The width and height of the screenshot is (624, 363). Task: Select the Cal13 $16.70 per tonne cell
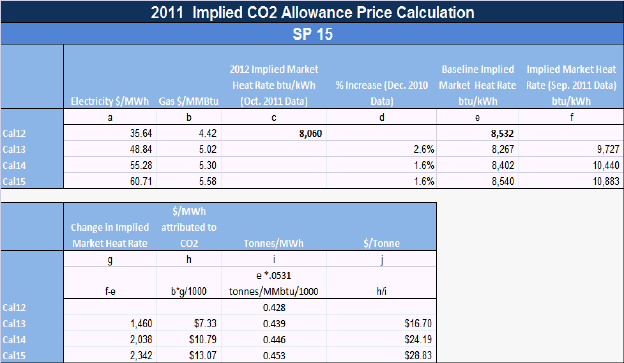[x=418, y=323]
